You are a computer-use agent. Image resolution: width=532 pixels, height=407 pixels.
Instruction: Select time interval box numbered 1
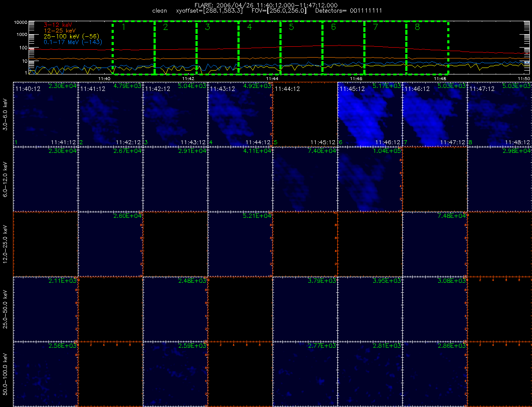[x=134, y=47]
